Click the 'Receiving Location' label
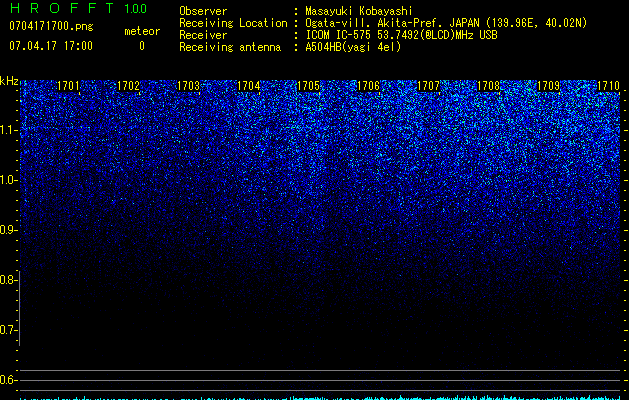629x400 pixels. (233, 23)
